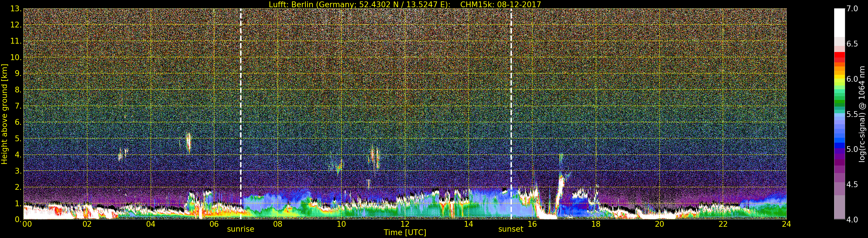Click the '7.' height tick label

point(18,106)
